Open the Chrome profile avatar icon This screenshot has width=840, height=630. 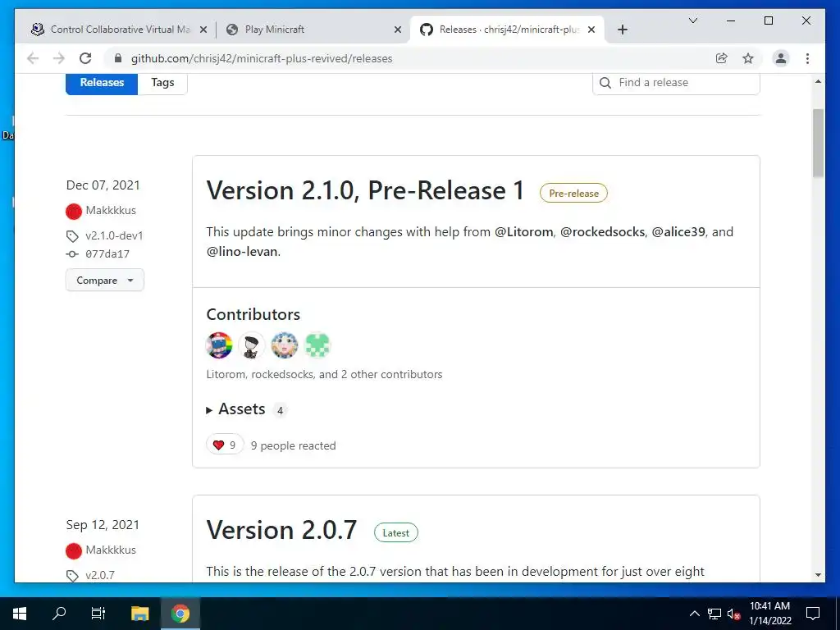click(781, 58)
